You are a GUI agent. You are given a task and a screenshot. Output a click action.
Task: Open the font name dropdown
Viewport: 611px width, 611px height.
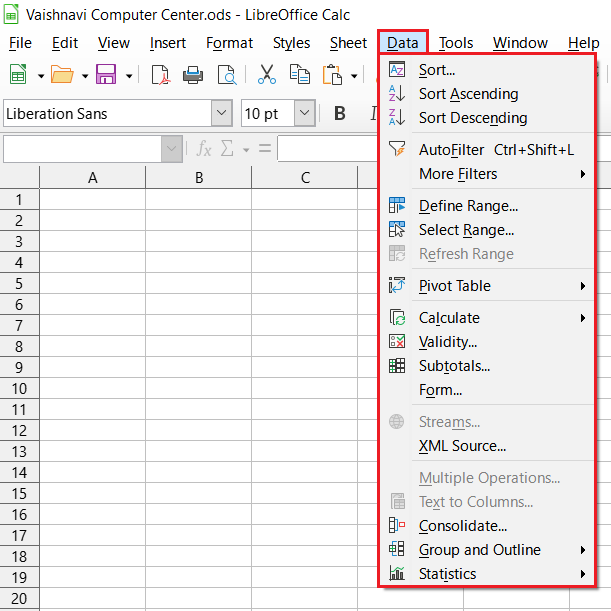pos(222,113)
